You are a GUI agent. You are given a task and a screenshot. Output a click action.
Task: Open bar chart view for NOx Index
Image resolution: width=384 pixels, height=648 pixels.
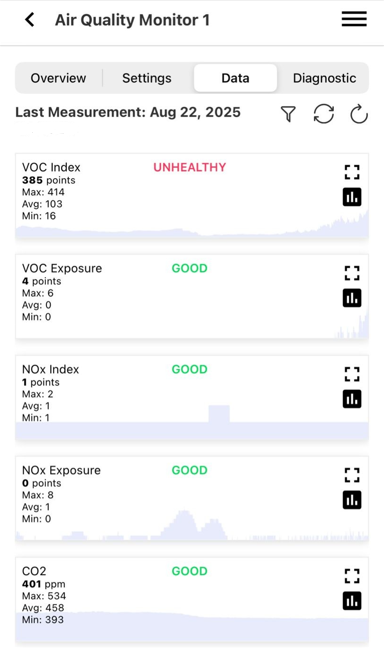pos(352,399)
